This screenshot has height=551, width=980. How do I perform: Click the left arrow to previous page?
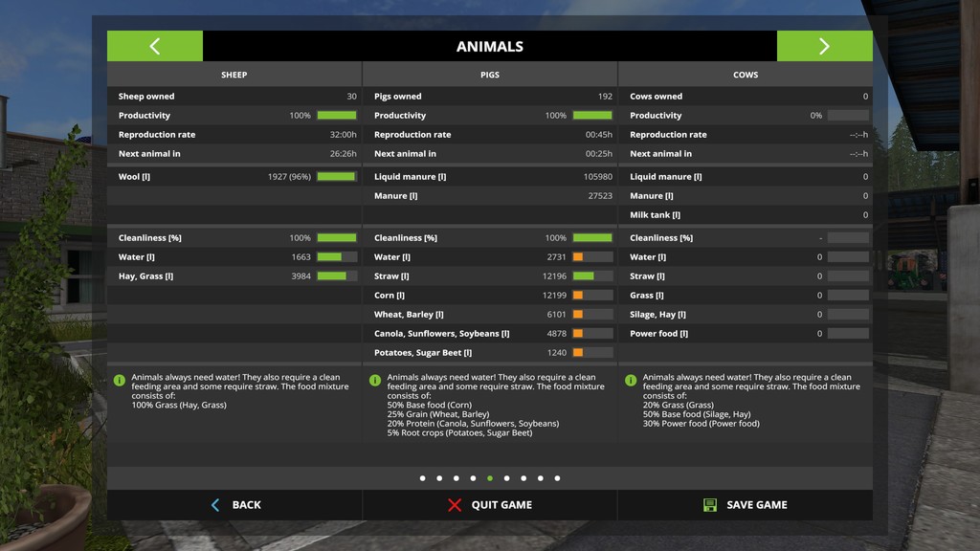(155, 46)
